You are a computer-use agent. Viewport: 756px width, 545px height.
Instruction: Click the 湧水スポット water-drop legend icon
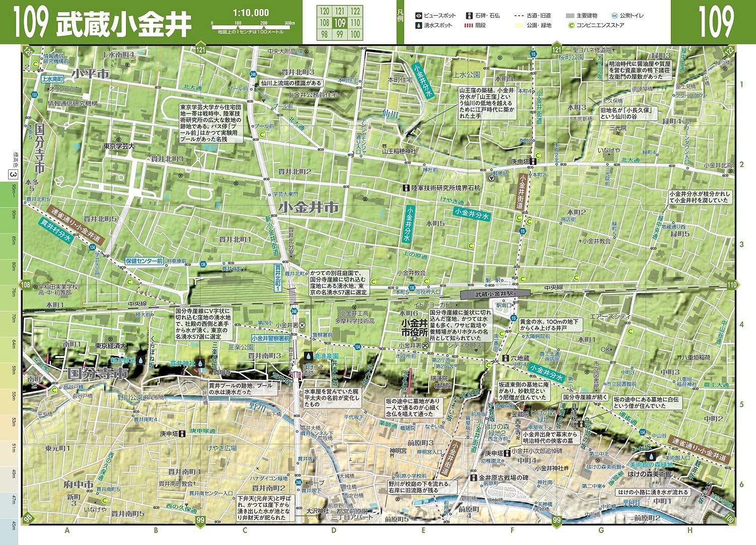click(x=419, y=25)
